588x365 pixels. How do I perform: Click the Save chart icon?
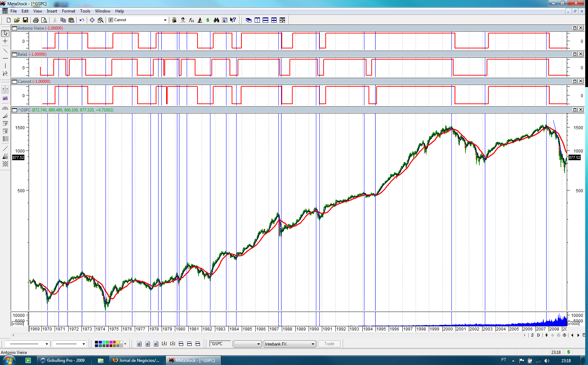(25, 20)
